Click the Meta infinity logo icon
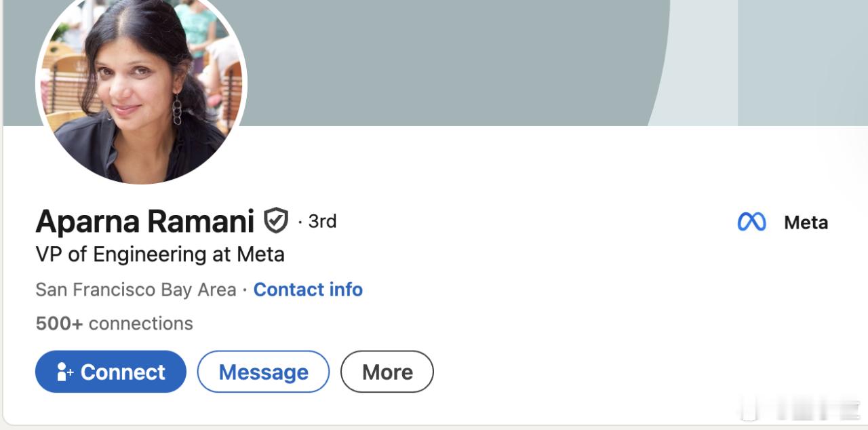The height and width of the screenshot is (430, 868). [x=751, y=222]
